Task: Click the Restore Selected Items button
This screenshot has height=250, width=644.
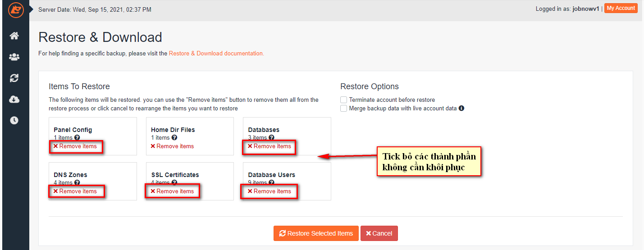Action: (x=316, y=233)
